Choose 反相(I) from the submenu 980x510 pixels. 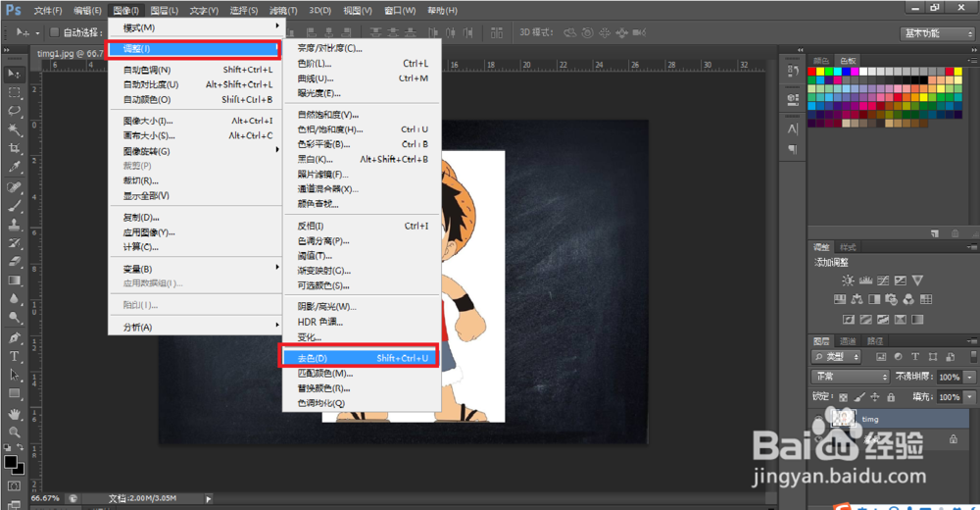362,226
